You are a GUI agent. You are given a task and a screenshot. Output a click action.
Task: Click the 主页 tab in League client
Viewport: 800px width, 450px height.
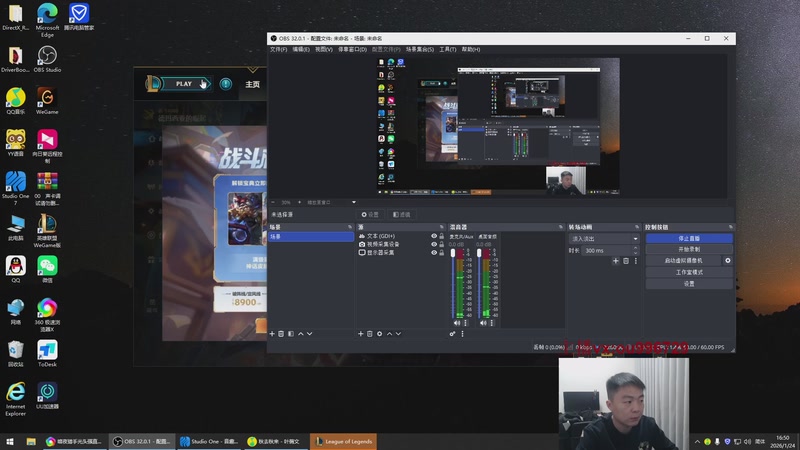[x=253, y=84]
